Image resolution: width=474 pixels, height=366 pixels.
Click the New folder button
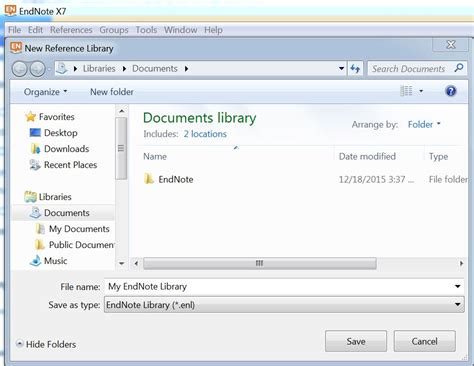click(112, 92)
